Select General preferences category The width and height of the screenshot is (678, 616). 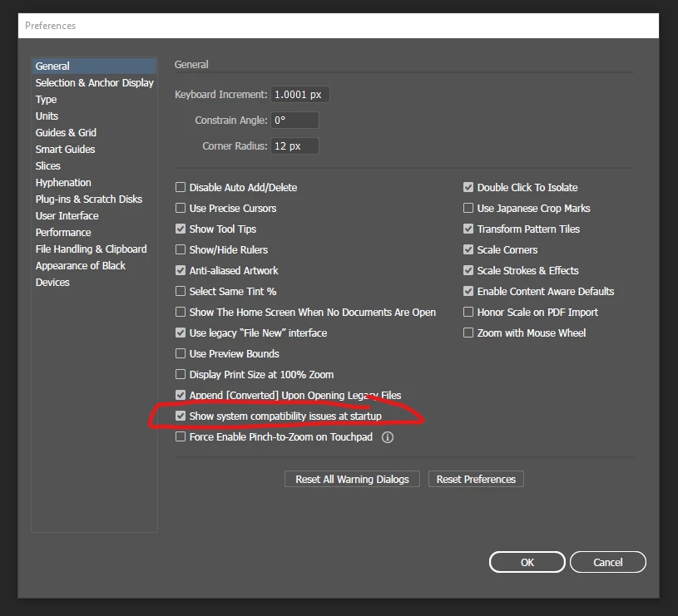pyautogui.click(x=94, y=67)
